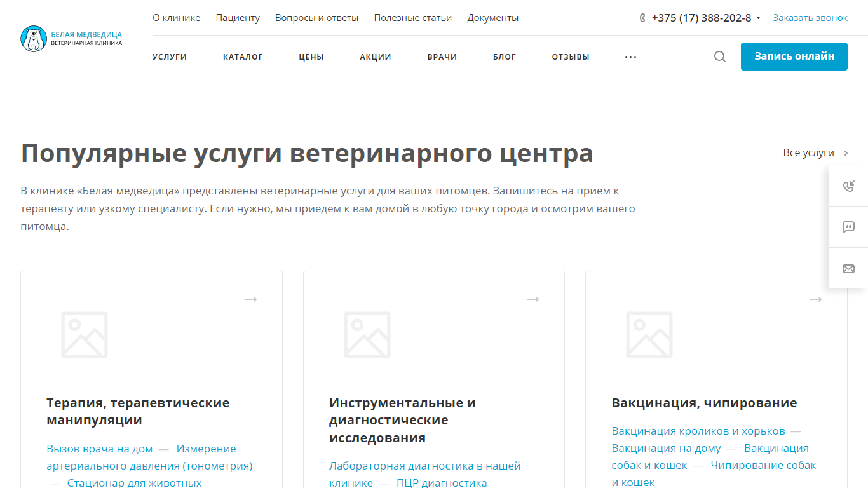Open the Вопросы и ответы link
Viewport: 868px width, 488px height.
(x=317, y=18)
